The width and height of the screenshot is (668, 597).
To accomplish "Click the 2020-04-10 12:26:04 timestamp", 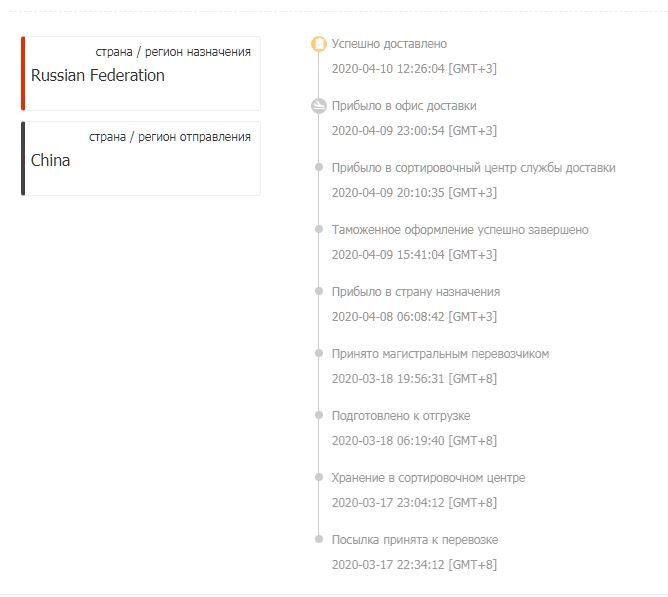I will [413, 69].
